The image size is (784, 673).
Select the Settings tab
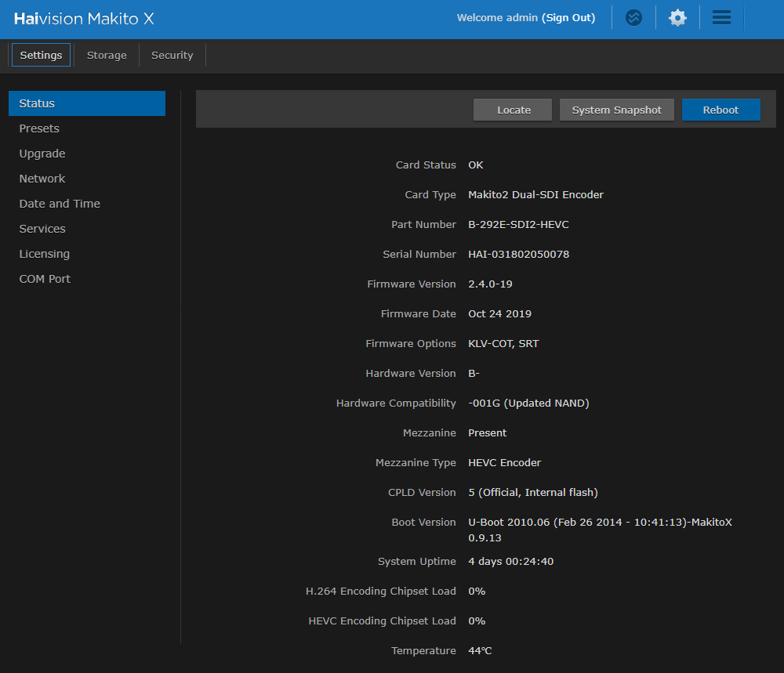tap(41, 55)
